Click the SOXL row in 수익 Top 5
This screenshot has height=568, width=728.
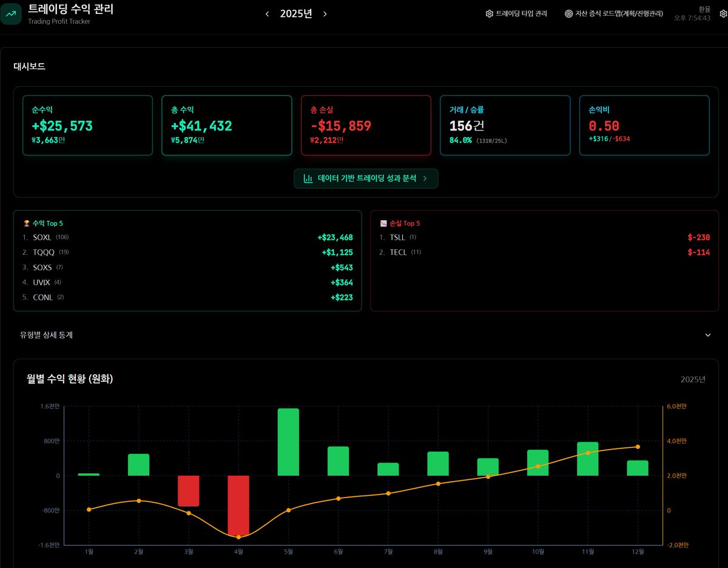tap(187, 237)
